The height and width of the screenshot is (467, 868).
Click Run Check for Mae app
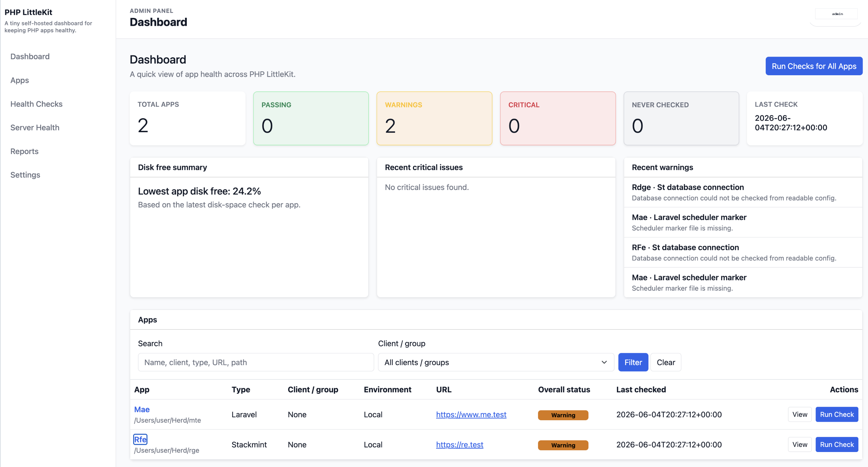pyautogui.click(x=837, y=415)
